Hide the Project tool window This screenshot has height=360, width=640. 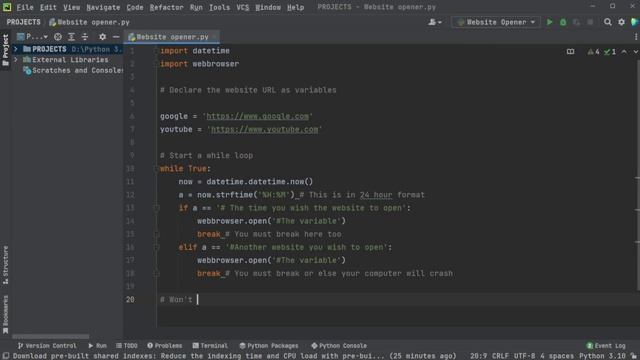tap(116, 37)
